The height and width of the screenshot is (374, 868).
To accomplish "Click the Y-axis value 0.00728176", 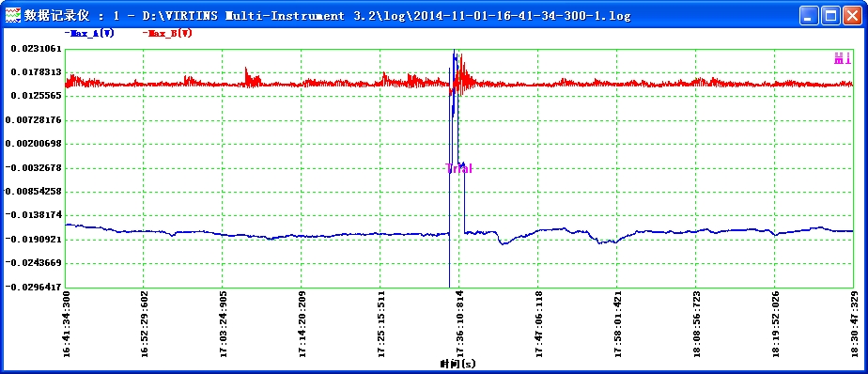I will point(34,120).
